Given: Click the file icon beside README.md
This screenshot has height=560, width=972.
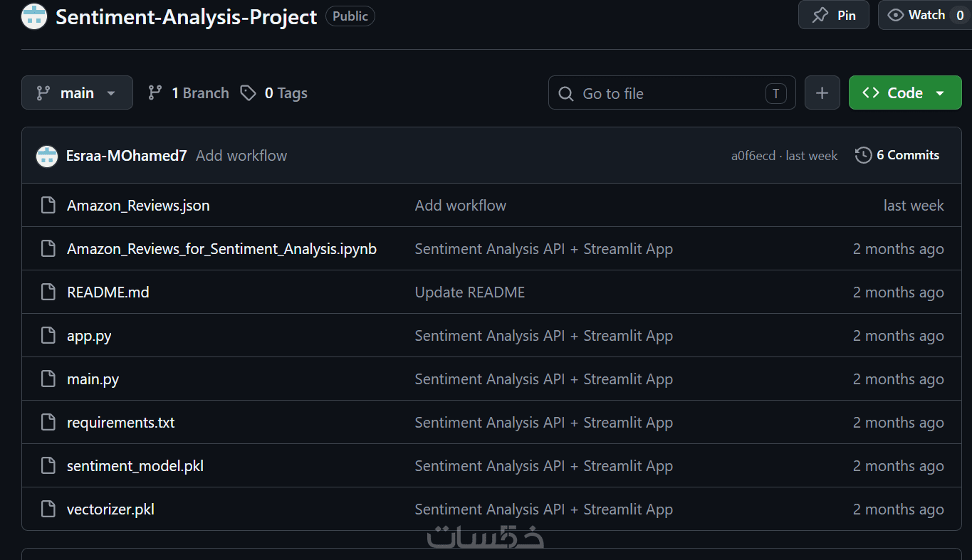Looking at the screenshot, I should [48, 292].
